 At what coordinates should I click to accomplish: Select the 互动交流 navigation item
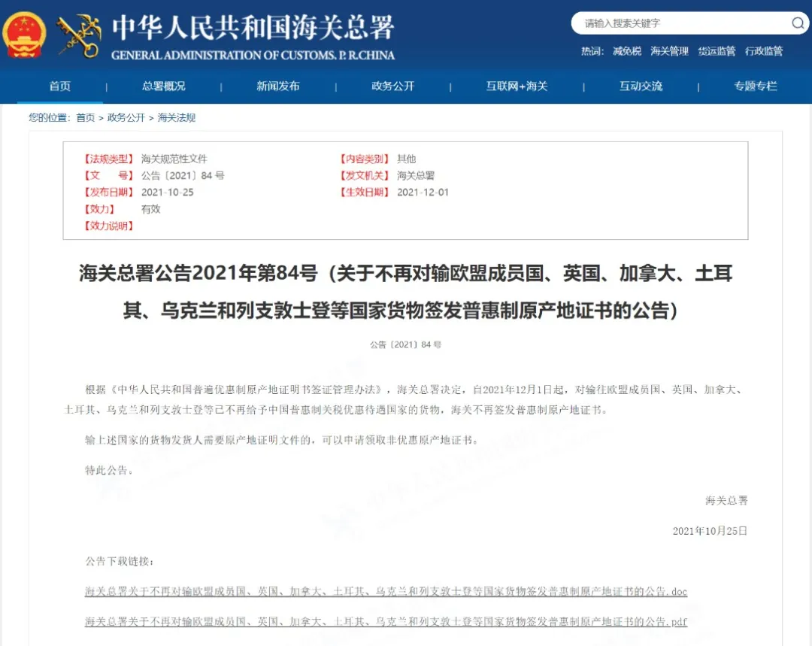click(x=641, y=86)
